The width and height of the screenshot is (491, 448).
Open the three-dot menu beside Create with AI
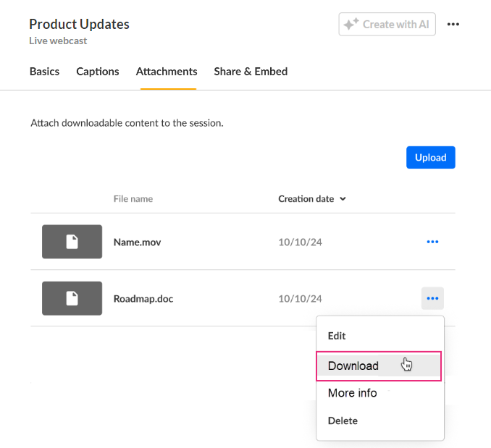453,25
